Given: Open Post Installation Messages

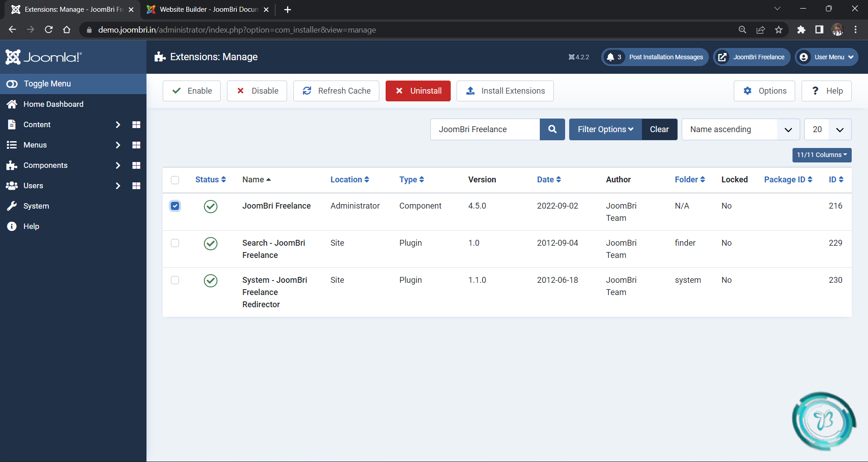Looking at the screenshot, I should click(655, 57).
